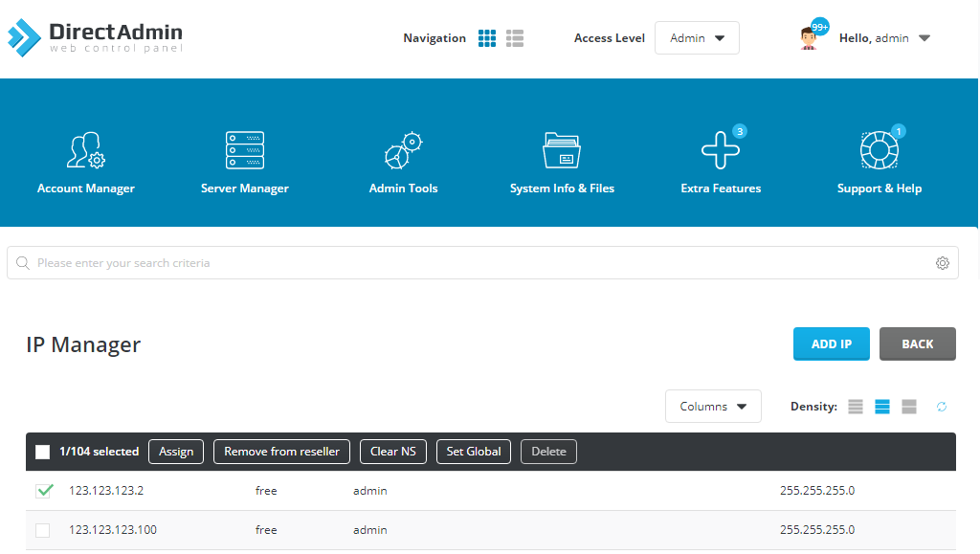This screenshot has width=980, height=554.
Task: Open search settings gear icon
Action: 943,263
